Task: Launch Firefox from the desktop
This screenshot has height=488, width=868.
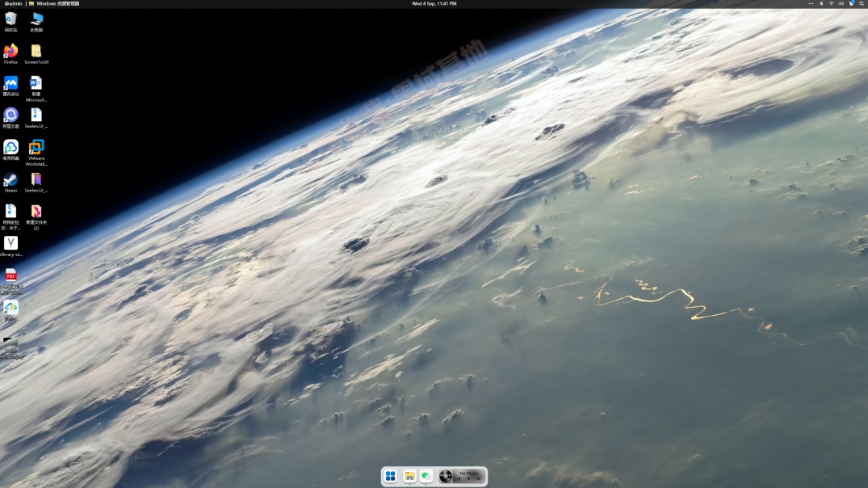Action: pyautogui.click(x=10, y=54)
